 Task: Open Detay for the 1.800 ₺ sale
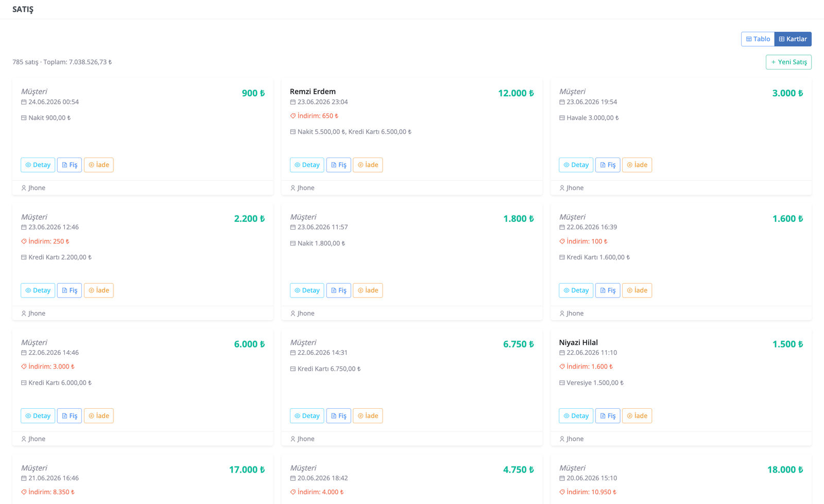(307, 290)
